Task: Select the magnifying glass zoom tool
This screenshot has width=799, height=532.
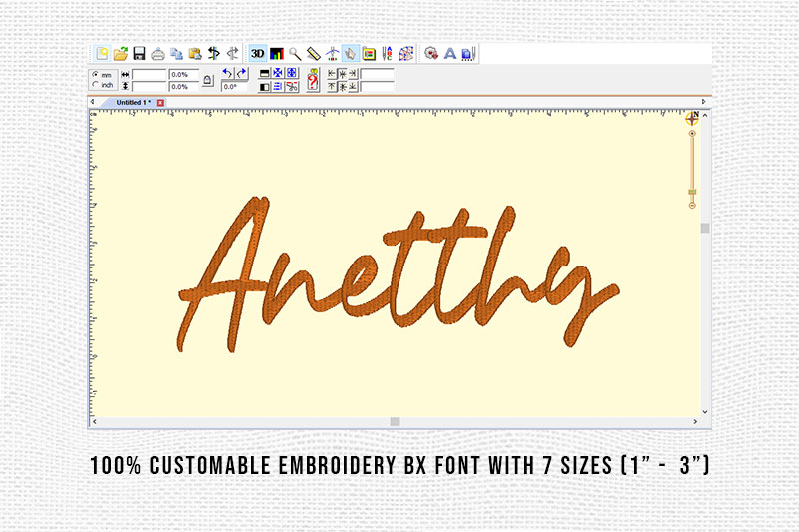Action: pos(295,54)
